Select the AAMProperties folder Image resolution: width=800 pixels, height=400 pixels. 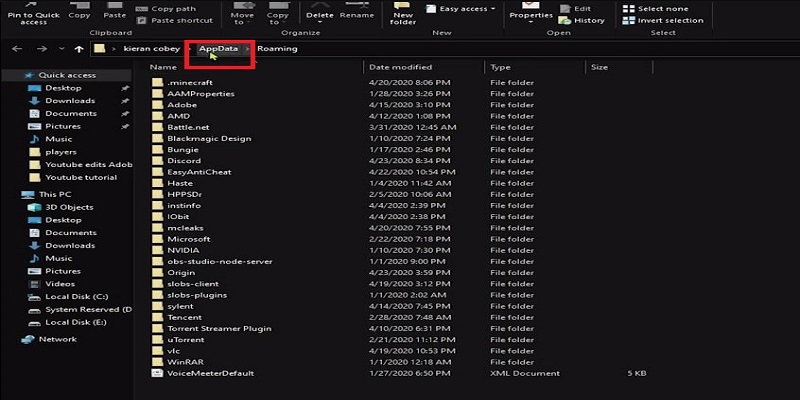201,93
